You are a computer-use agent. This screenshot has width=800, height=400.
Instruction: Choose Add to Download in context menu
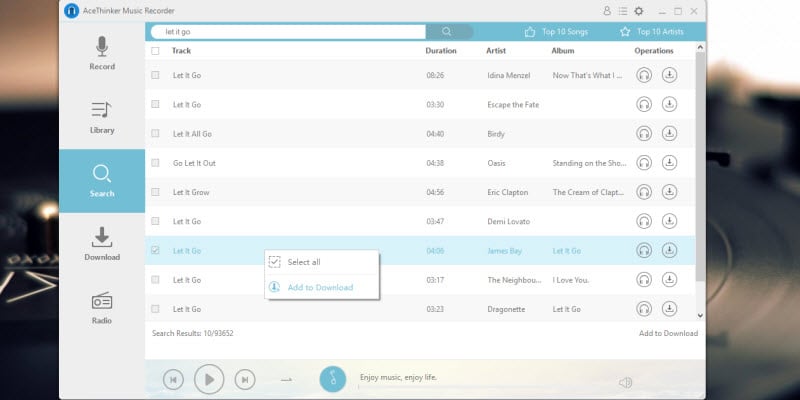tap(321, 287)
